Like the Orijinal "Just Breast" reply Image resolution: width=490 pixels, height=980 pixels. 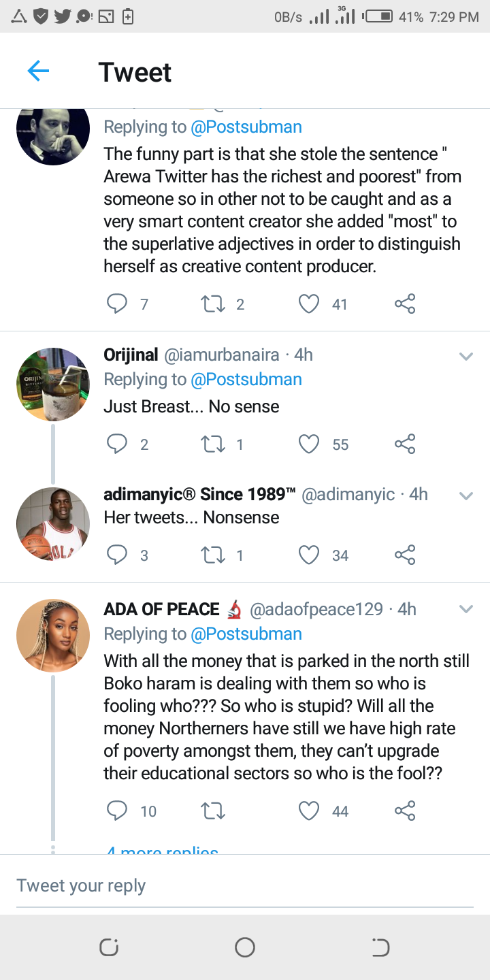pyautogui.click(x=309, y=444)
